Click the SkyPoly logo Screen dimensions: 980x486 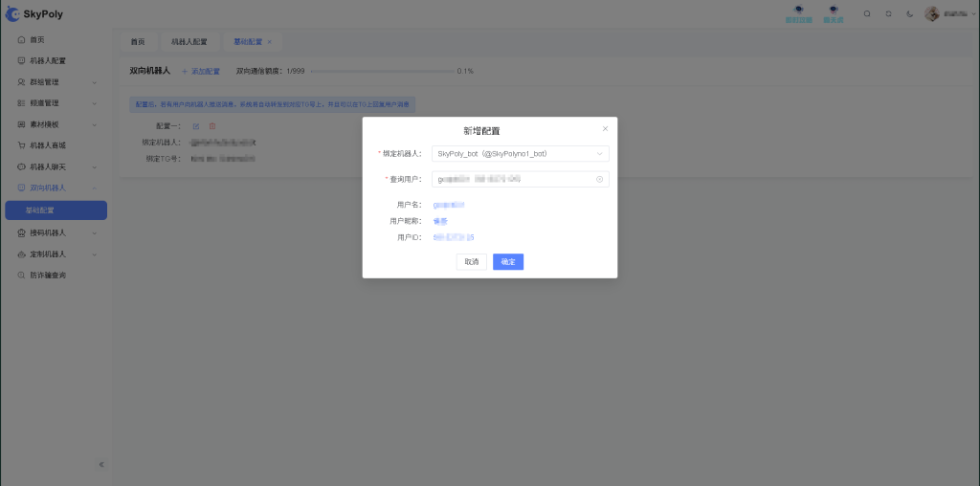tap(35, 14)
